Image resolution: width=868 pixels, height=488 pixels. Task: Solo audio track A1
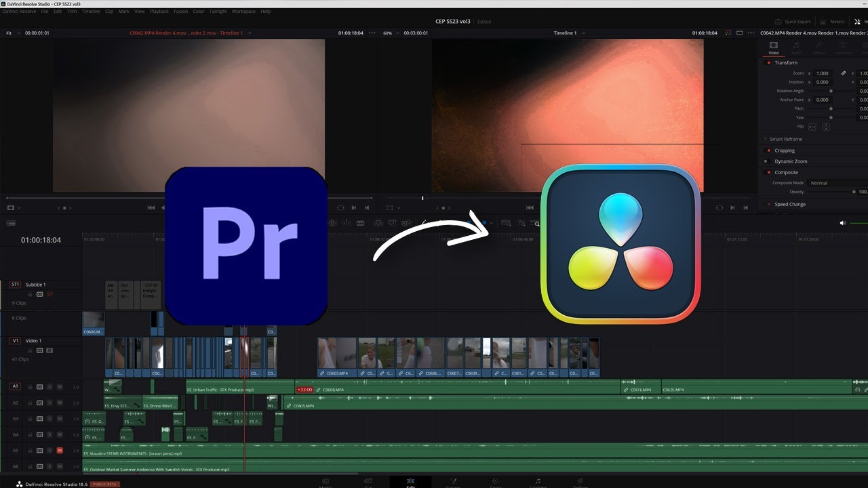click(x=50, y=386)
